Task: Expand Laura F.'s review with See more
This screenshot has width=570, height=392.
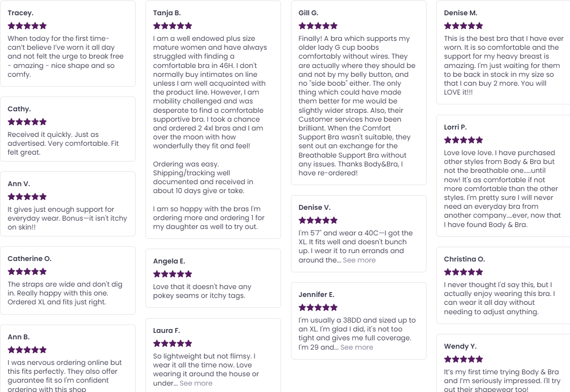Action: (x=196, y=383)
